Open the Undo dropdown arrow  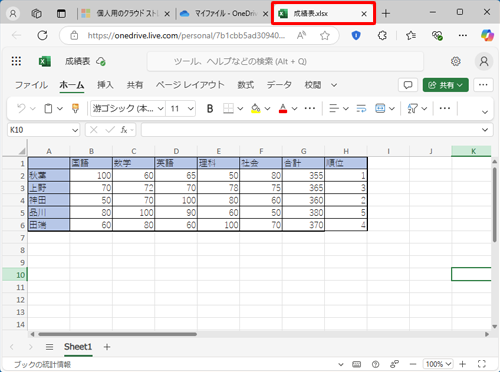pyautogui.click(x=33, y=108)
